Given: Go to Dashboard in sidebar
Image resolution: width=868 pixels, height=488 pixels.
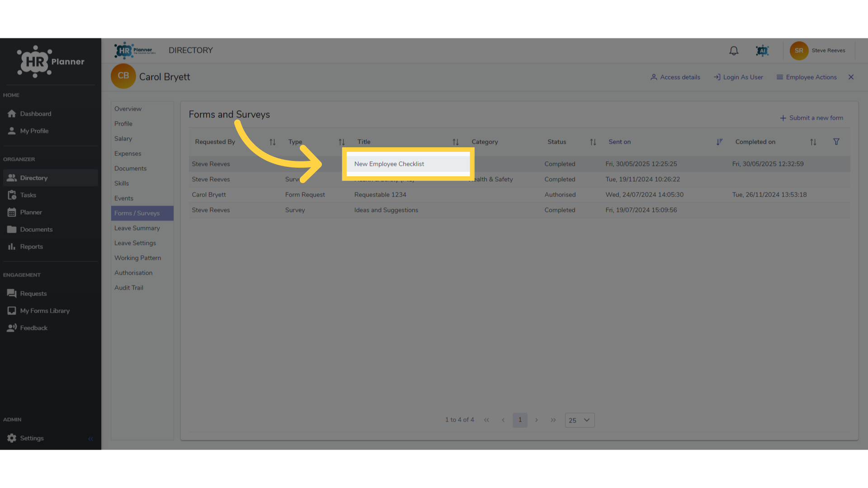Looking at the screenshot, I should 51,114.
